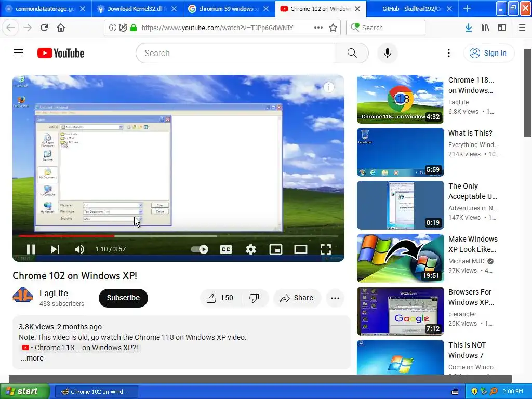The width and height of the screenshot is (532, 399).
Task: Click the address bar URL
Action: [218, 28]
